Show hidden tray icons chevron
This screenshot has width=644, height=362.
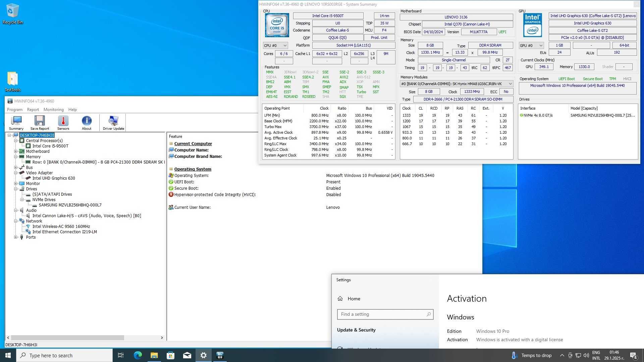point(562,355)
